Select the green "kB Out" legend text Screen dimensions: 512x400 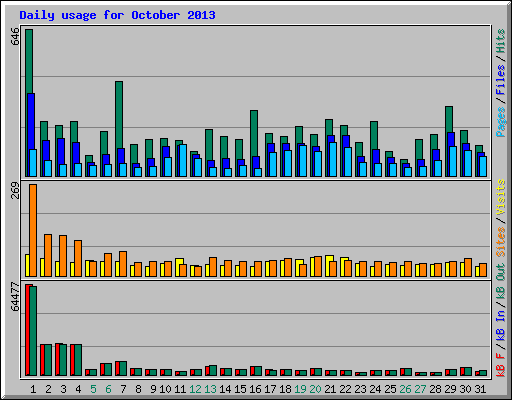point(501,282)
